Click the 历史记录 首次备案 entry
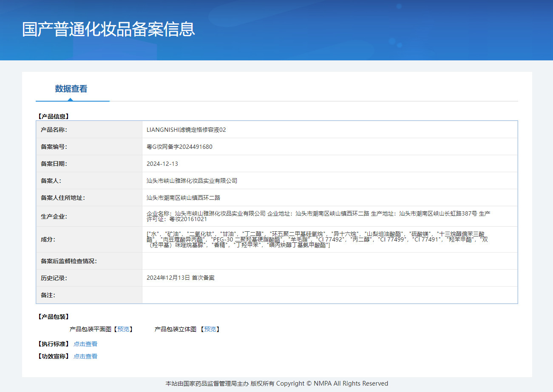 pyautogui.click(x=181, y=278)
